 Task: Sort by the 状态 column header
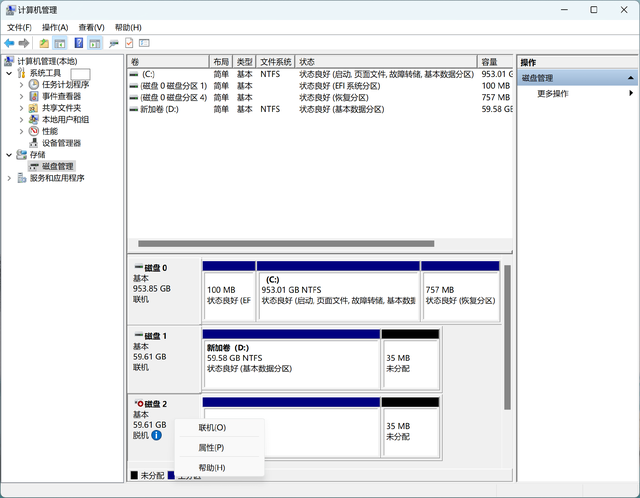(386, 62)
